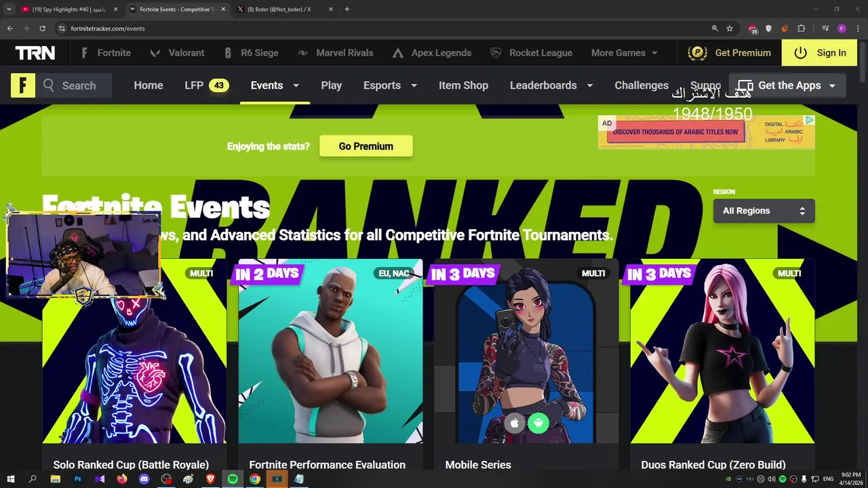This screenshot has width=868, height=488.
Task: Click the Android icon on Mobile Series card
Action: click(538, 424)
